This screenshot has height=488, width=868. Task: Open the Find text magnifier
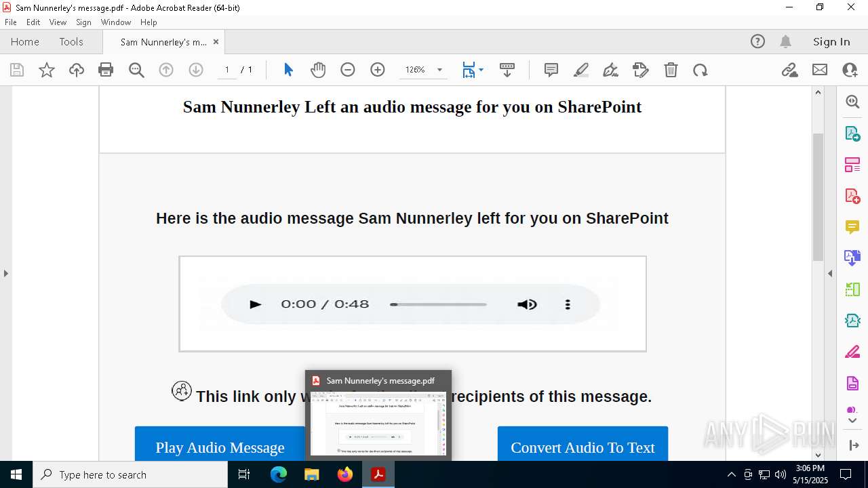point(136,70)
